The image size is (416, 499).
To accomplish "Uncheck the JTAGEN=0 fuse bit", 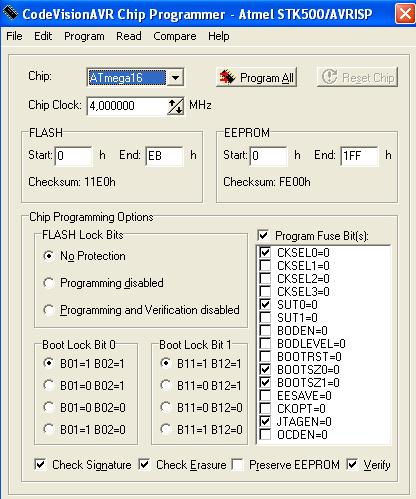I will click(x=265, y=421).
